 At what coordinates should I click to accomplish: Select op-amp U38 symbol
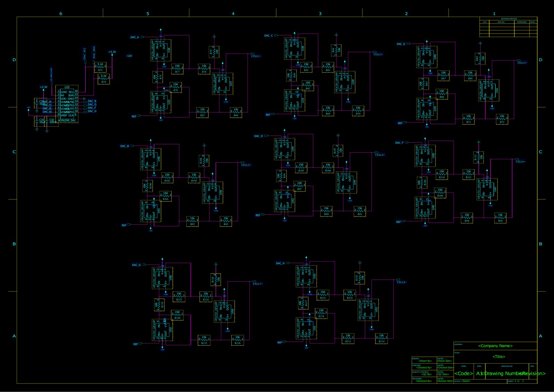pos(295,49)
